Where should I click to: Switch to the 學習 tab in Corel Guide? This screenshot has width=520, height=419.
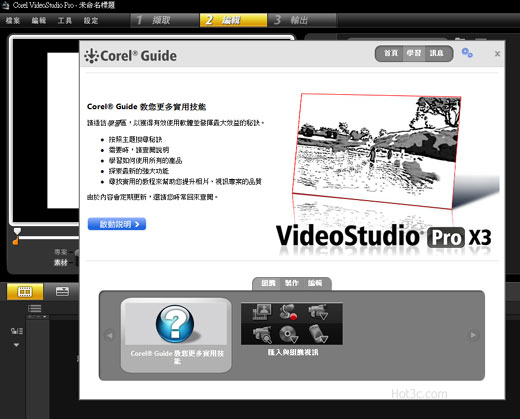[x=414, y=53]
